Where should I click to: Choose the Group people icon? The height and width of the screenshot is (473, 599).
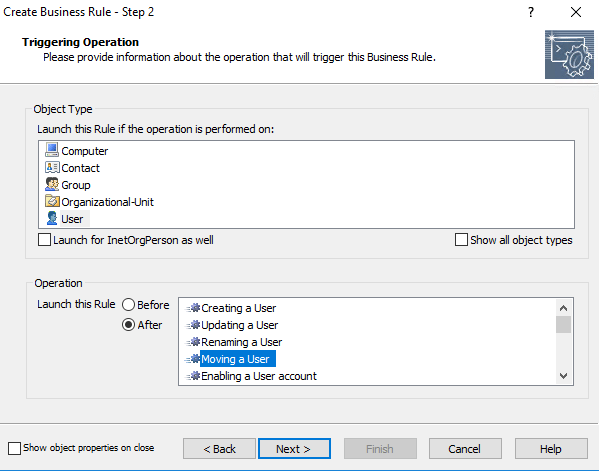[x=52, y=184]
